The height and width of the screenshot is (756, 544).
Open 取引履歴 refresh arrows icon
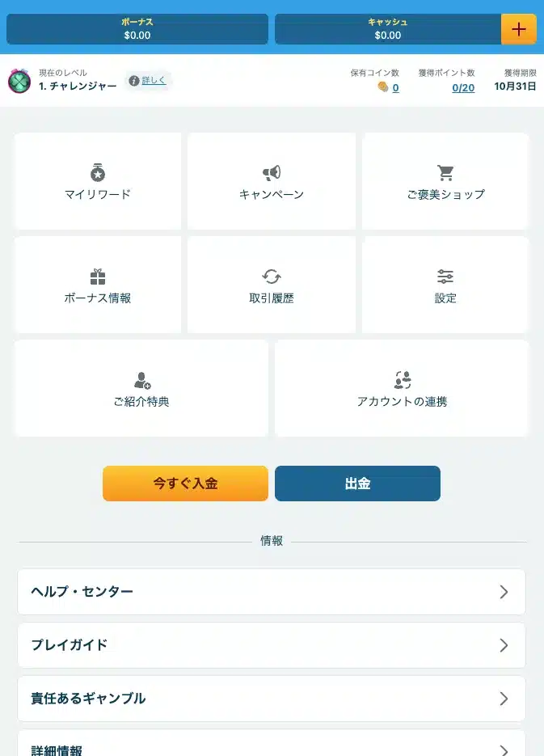272,277
